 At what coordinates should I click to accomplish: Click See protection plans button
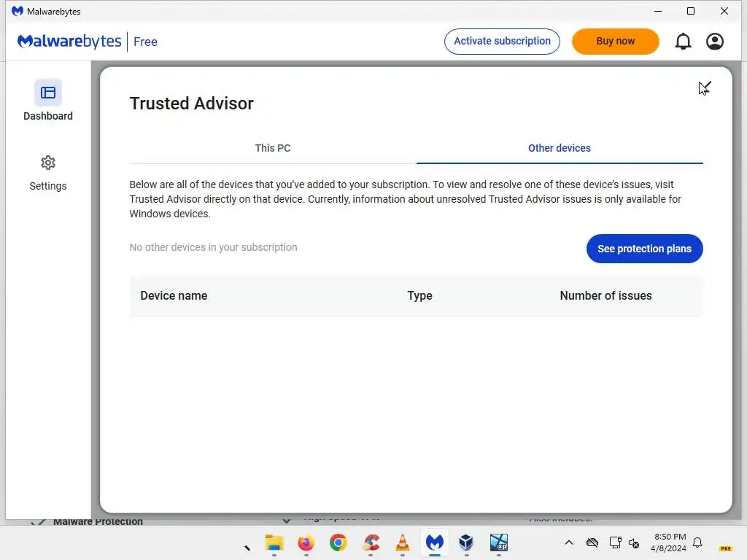[645, 249]
